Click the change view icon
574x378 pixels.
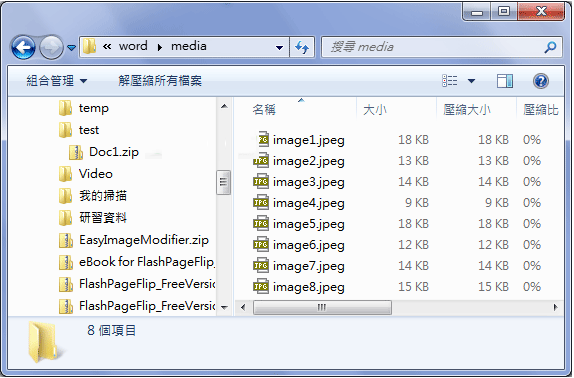[x=450, y=81]
